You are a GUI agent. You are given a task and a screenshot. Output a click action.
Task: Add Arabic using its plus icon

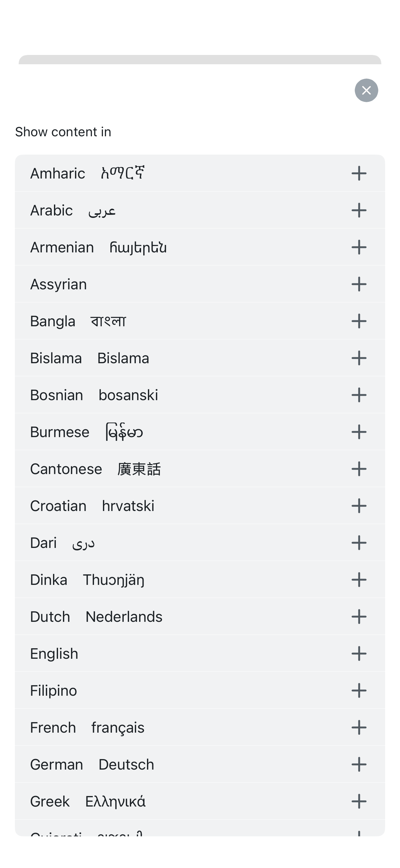tap(358, 210)
